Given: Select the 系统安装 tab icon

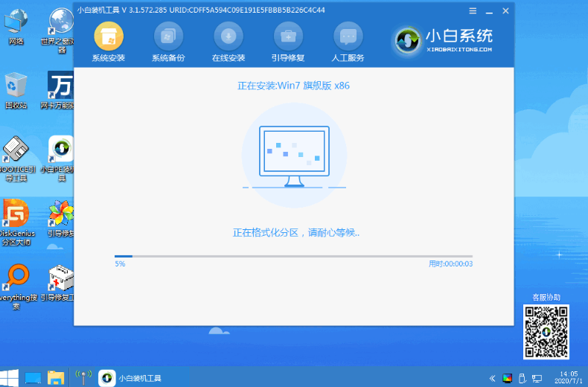Looking at the screenshot, I should pyautogui.click(x=109, y=36).
